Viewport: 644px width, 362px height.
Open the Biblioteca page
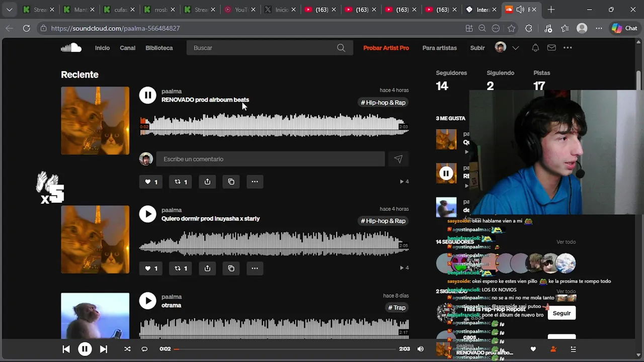[x=159, y=48]
